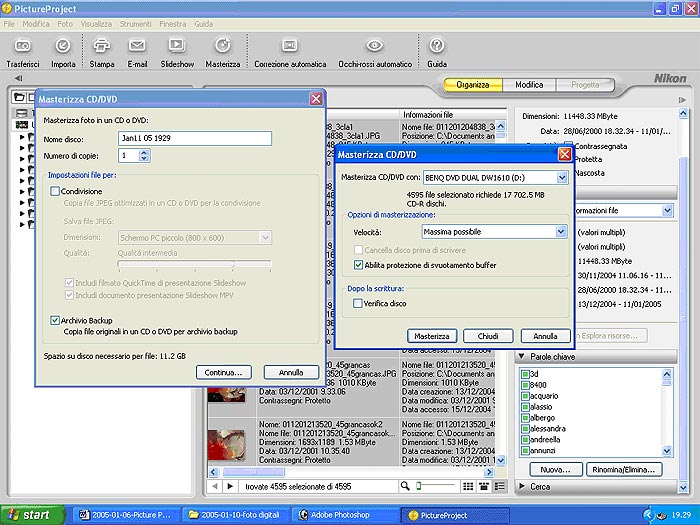The height and width of the screenshot is (525, 700).
Task: Open the Modifica menu
Action: click(36, 24)
